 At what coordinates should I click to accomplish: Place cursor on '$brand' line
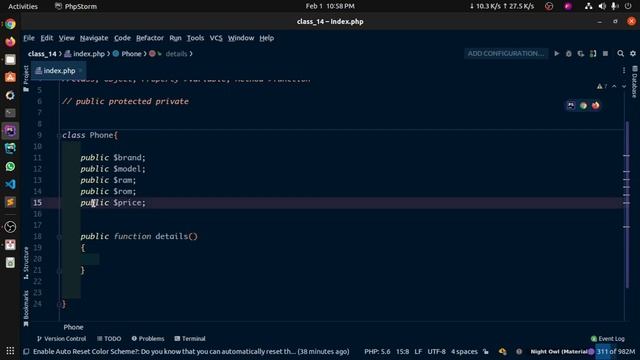point(113,158)
